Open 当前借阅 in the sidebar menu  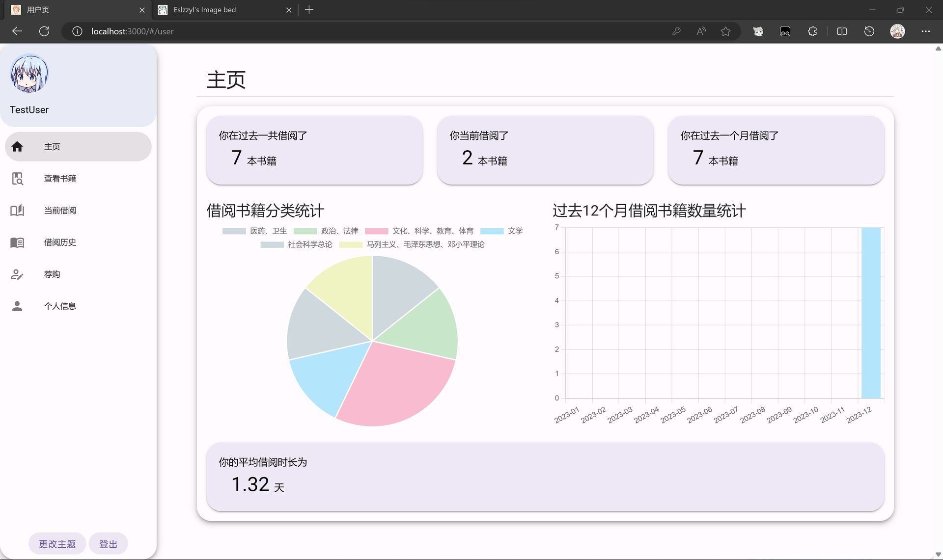pyautogui.click(x=78, y=211)
